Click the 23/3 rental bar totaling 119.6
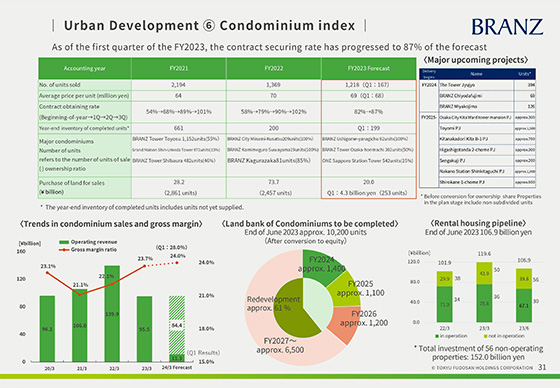560x388 pixels. point(484,292)
